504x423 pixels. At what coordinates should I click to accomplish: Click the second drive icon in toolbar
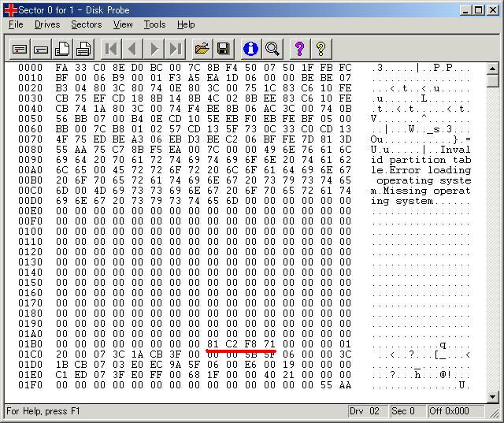point(41,49)
